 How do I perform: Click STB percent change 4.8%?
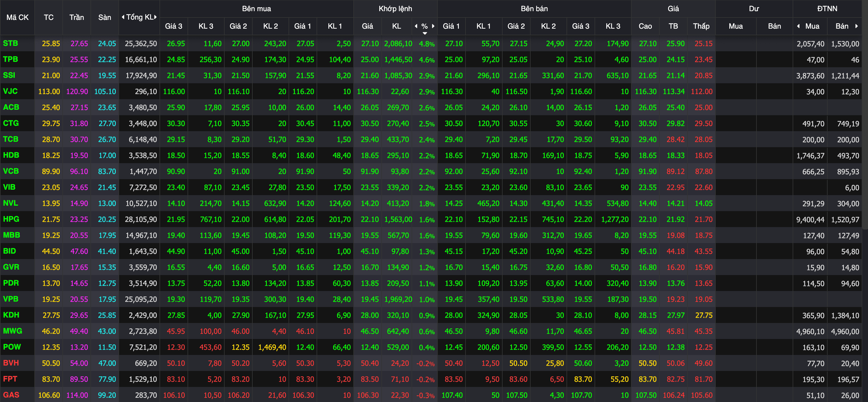tap(427, 44)
